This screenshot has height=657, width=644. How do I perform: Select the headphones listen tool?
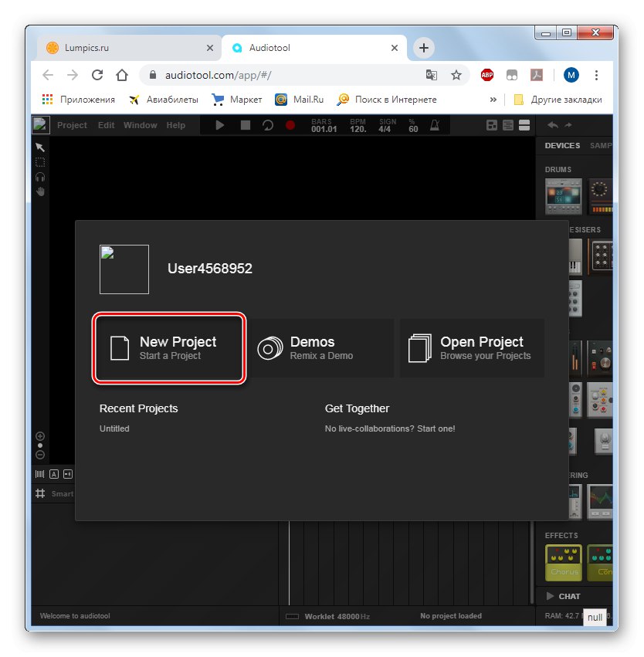tap(40, 177)
